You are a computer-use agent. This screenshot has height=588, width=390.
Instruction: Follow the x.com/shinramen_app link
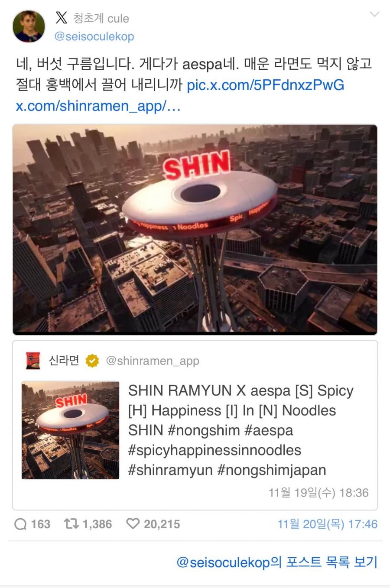pyautogui.click(x=98, y=106)
